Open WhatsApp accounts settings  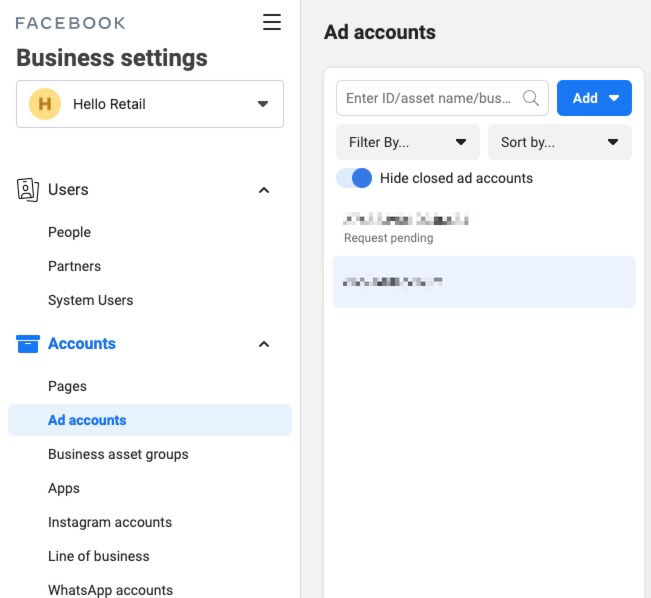(110, 589)
